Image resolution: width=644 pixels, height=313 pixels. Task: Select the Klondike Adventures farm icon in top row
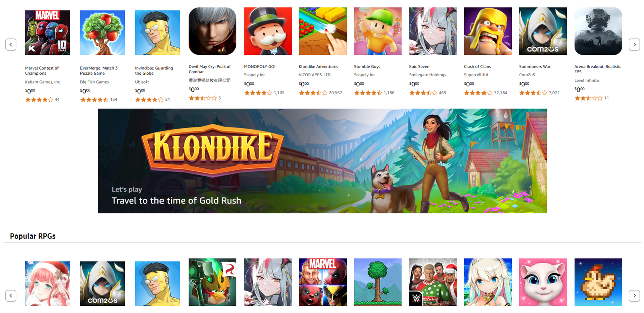(x=323, y=31)
